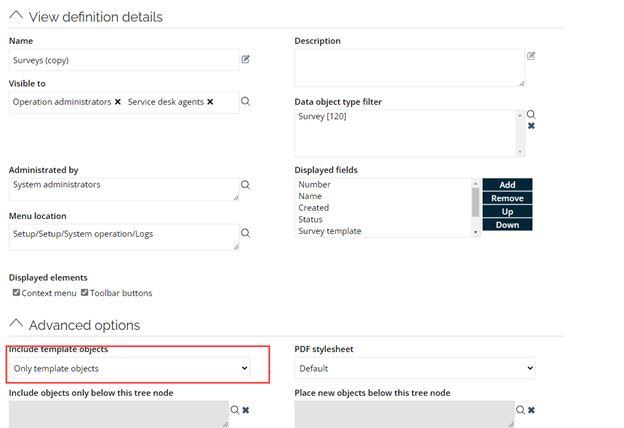Clear the Data object type filter
This screenshot has height=428, width=624.
coord(531,126)
